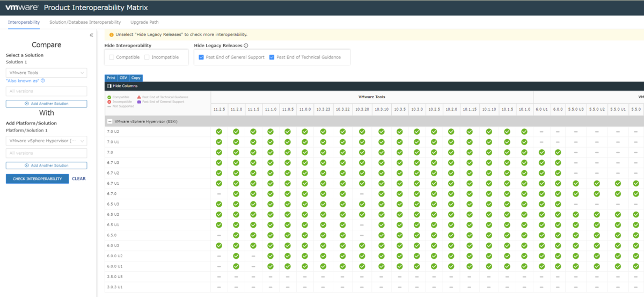Screen dimensions: 644x297
Task: Click the info icon next to Hide Legacy Releases
Action: coord(246,46)
